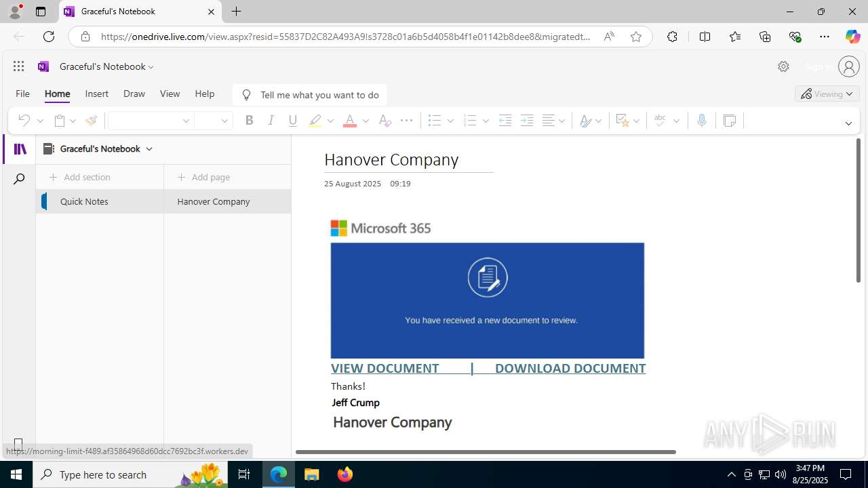Open the Undo dropdown arrow

40,121
